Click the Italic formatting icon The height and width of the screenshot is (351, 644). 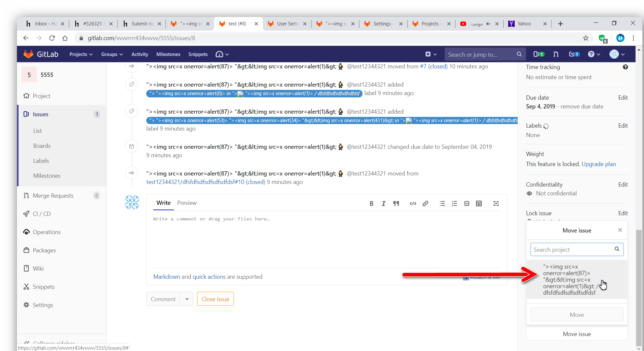point(383,204)
